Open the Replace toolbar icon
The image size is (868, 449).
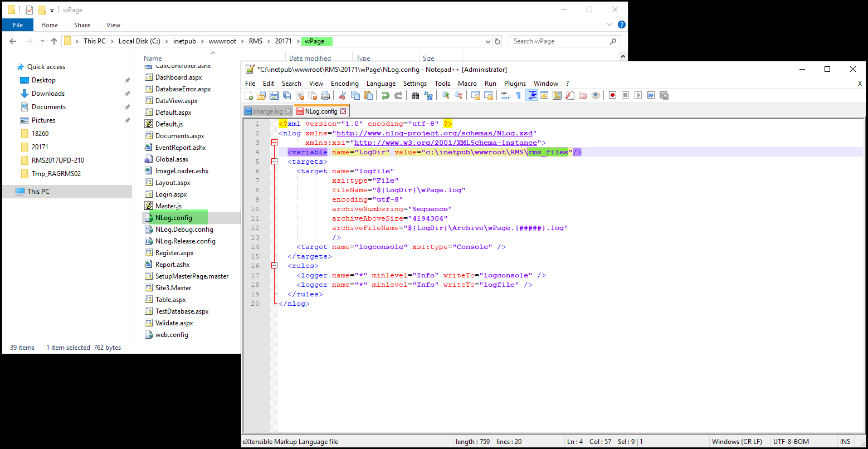tap(428, 95)
